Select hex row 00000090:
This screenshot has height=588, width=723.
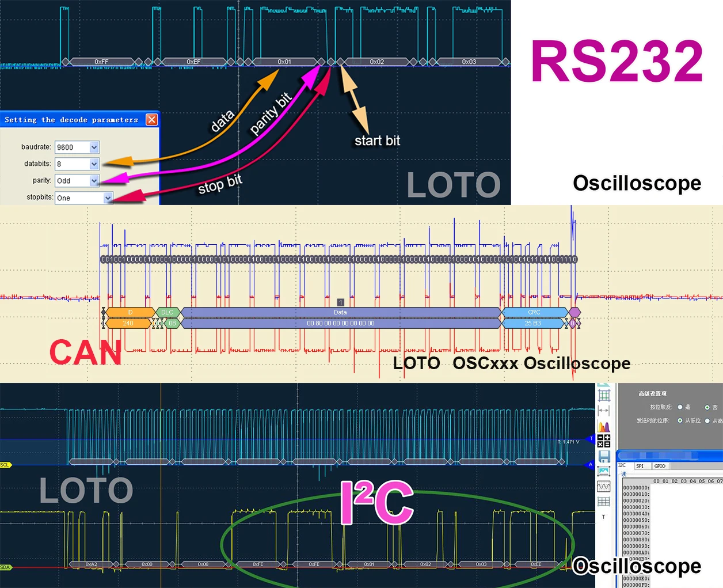(636, 546)
